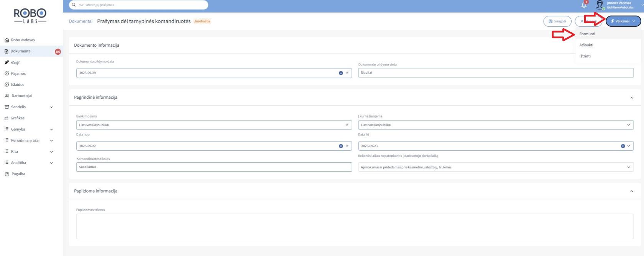Viewport: 644px width, 256px height.
Task: Open the Data nuo date picker arrow
Action: click(x=347, y=146)
